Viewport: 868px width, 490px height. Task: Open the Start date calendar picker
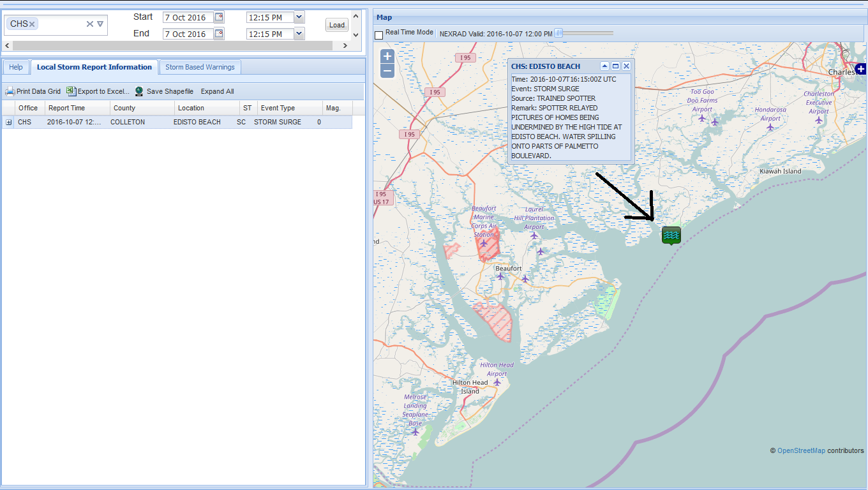tap(219, 17)
